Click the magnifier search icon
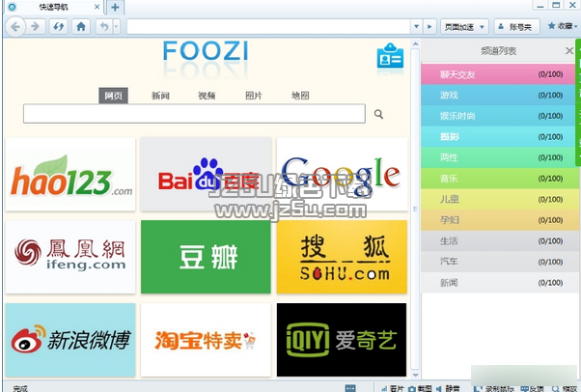The image size is (581, 392). coord(378,114)
